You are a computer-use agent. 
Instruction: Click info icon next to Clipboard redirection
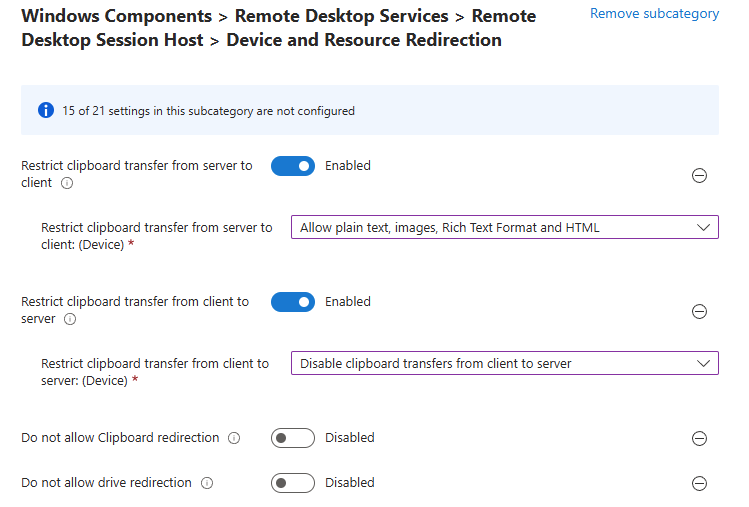coord(234,438)
